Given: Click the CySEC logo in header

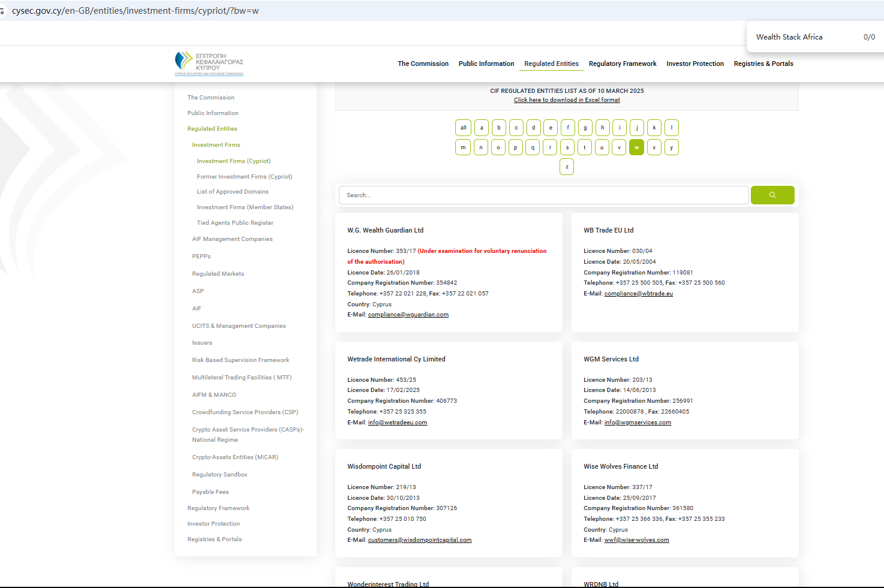Looking at the screenshot, I should [209, 64].
